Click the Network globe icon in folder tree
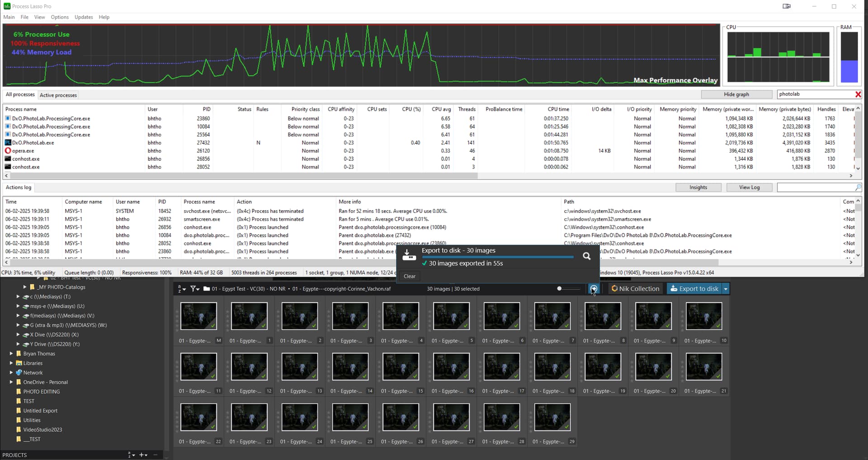 [x=19, y=373]
